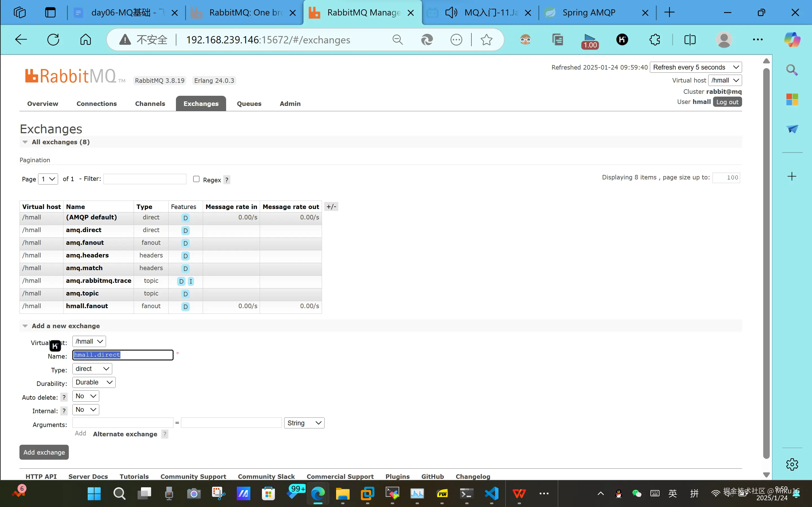
Task: Open the exchange Type dropdown
Action: (92, 369)
